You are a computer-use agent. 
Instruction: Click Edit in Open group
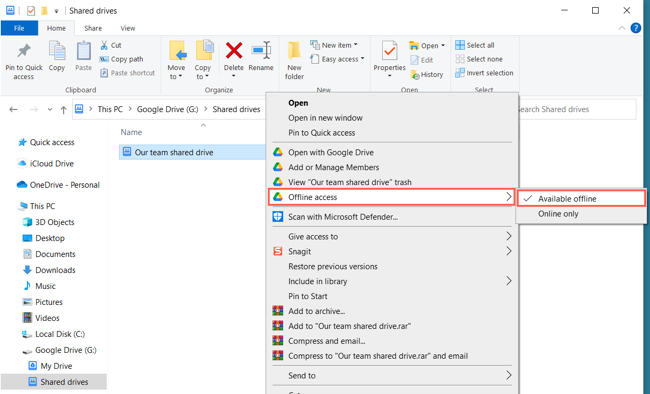422,60
